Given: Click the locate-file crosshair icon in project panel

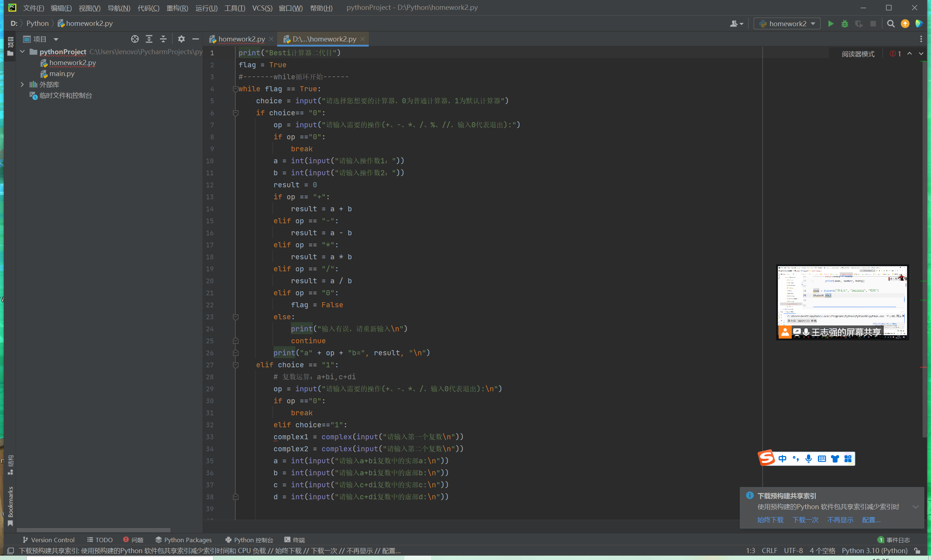Looking at the screenshot, I should [135, 39].
